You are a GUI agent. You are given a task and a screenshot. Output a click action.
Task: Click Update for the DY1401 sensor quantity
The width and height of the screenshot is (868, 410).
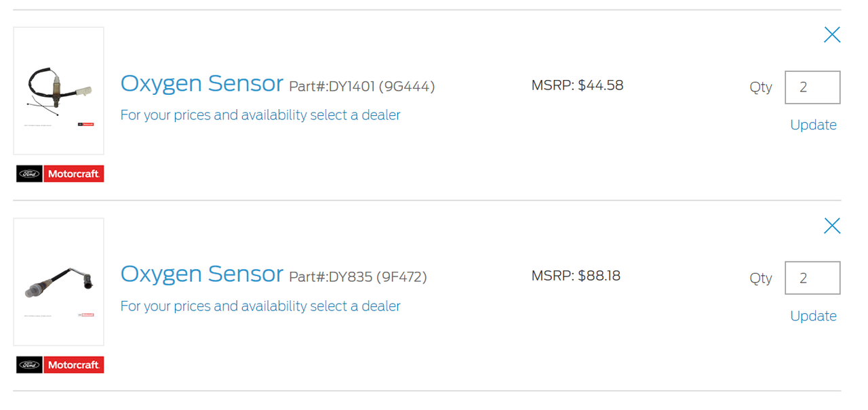[813, 125]
